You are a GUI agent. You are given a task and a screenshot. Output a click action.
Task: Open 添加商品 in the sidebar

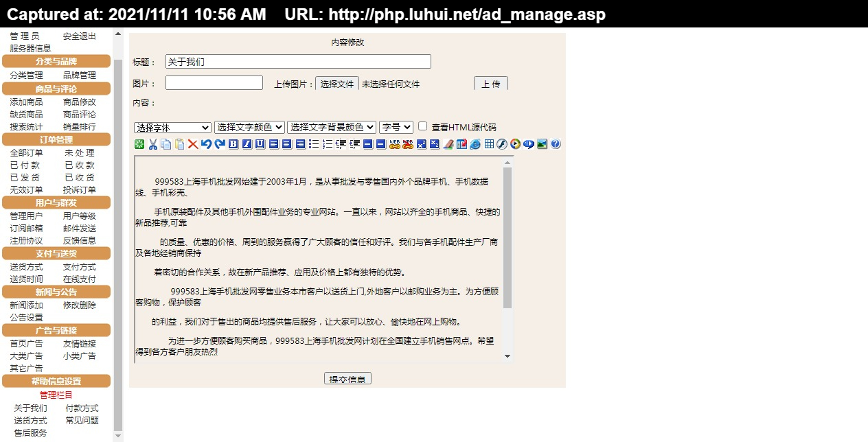26,102
